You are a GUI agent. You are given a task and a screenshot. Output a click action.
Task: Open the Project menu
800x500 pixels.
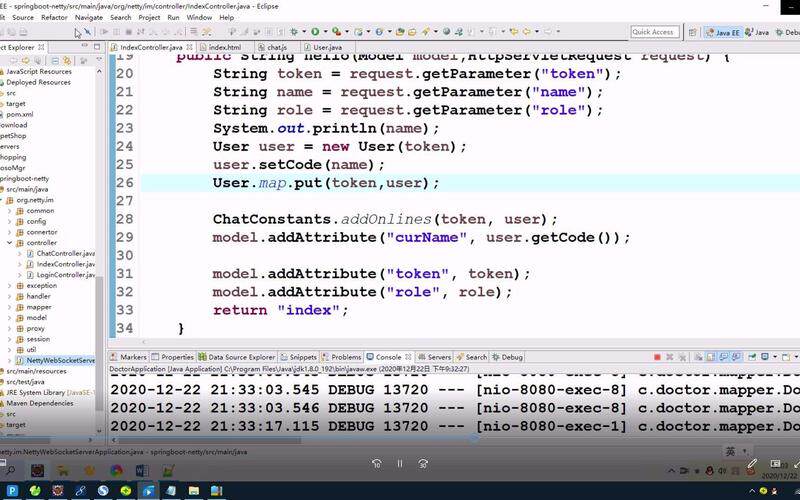pyautogui.click(x=149, y=17)
